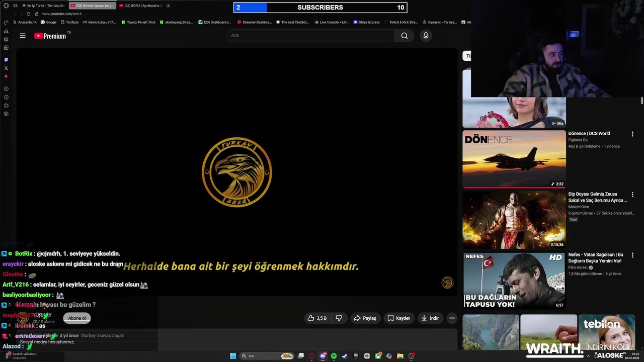
Task: Click the Twitch icon in browser sidebar
Action: [x=6, y=60]
